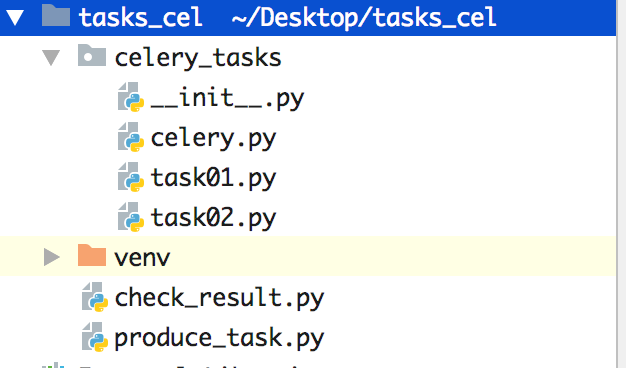Select the __init__.py file name

pos(228,98)
